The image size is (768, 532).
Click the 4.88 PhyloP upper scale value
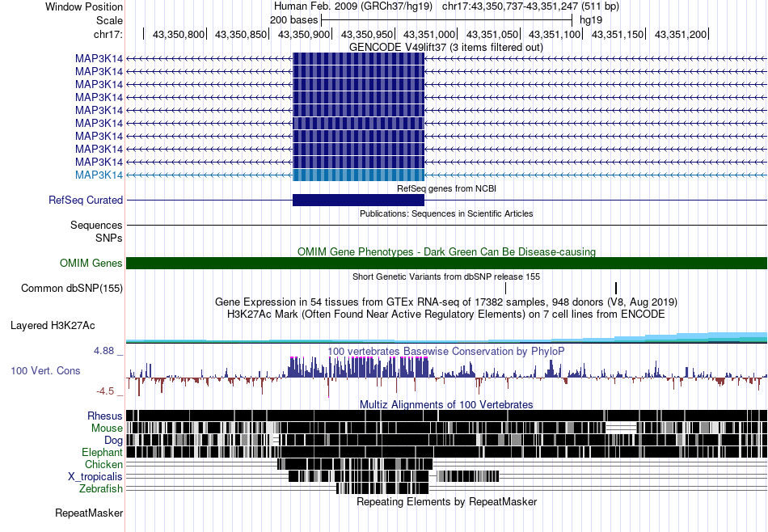[x=103, y=351]
